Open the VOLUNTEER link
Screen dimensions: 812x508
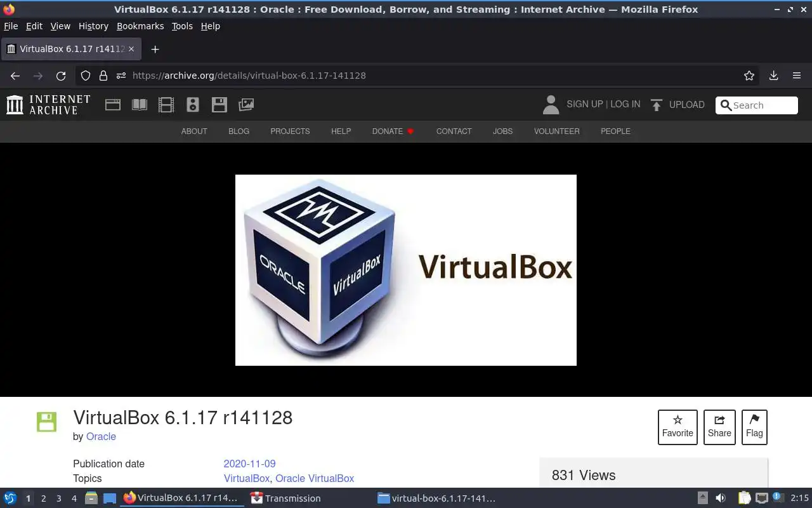556,131
